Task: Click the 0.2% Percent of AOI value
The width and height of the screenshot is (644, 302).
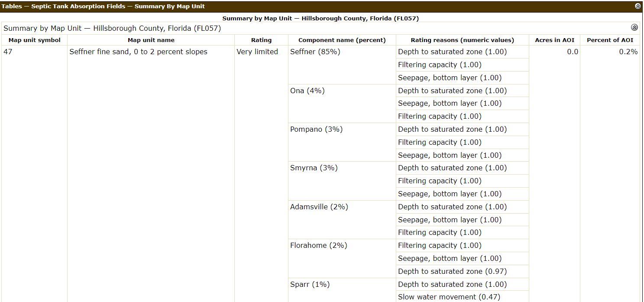Action: click(x=628, y=52)
